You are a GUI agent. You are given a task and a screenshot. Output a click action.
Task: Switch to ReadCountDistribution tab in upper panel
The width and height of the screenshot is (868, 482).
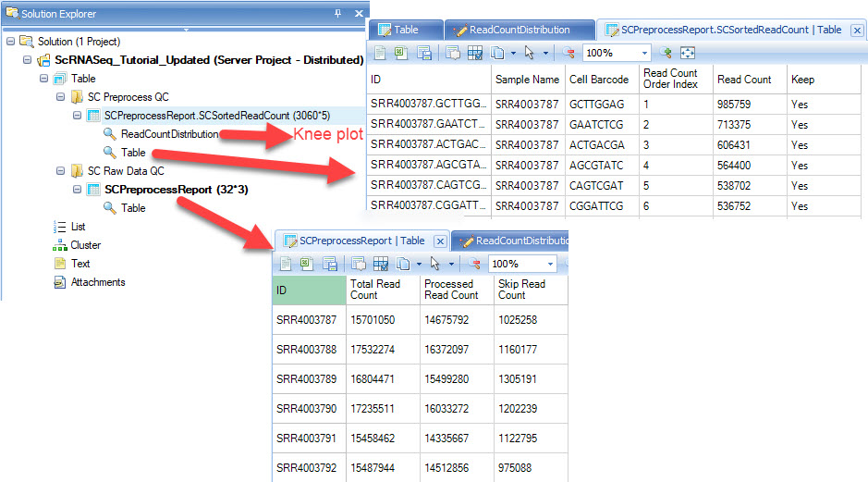[519, 30]
